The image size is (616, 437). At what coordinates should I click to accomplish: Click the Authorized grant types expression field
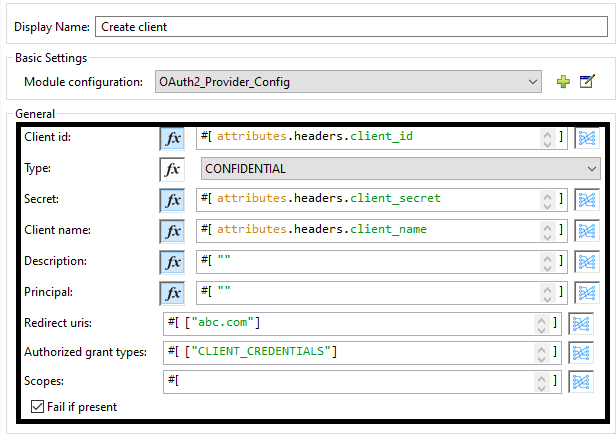350,352
